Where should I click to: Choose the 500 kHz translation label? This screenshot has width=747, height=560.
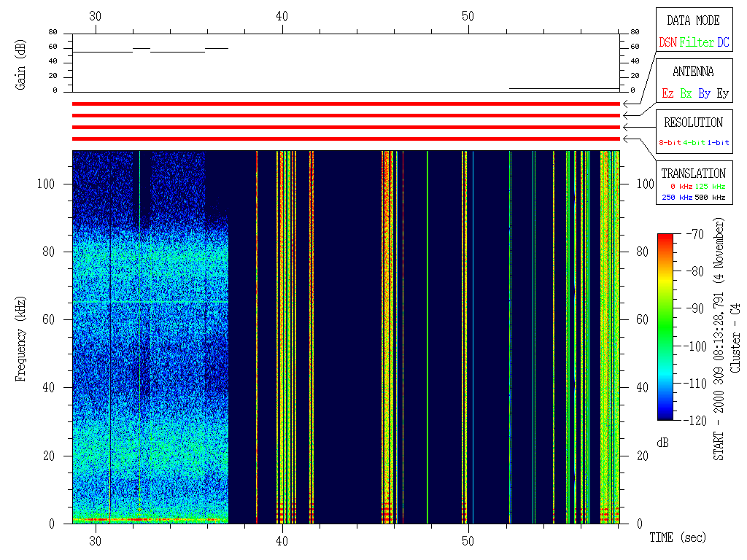709,198
